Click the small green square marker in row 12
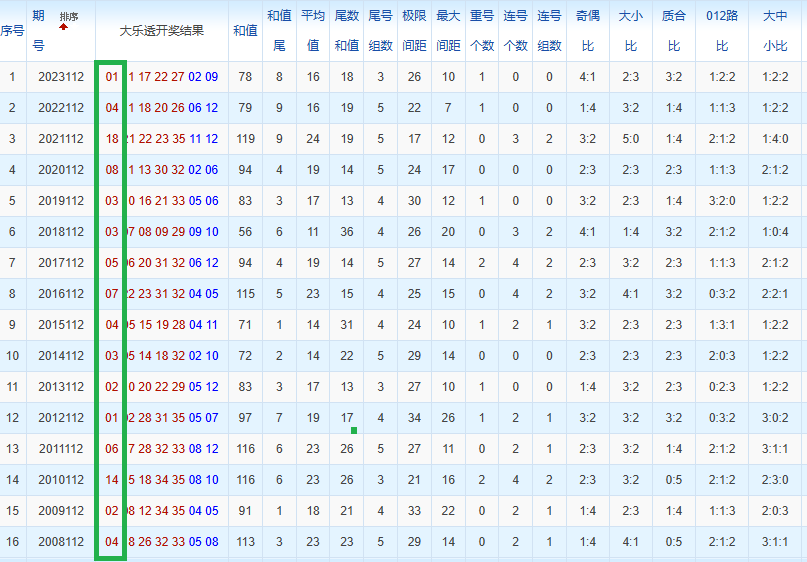This screenshot has width=807, height=562. (354, 430)
